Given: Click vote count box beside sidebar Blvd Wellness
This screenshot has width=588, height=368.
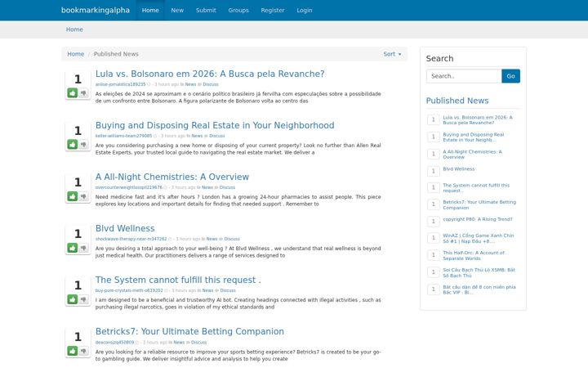Looking at the screenshot, I should (x=434, y=171).
